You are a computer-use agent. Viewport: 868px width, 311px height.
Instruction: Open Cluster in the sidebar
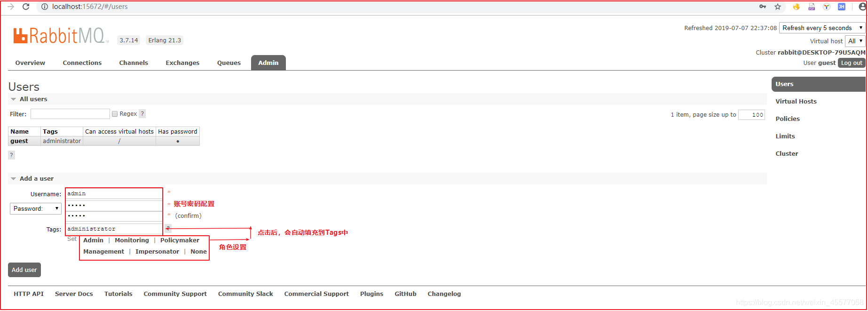coord(787,153)
